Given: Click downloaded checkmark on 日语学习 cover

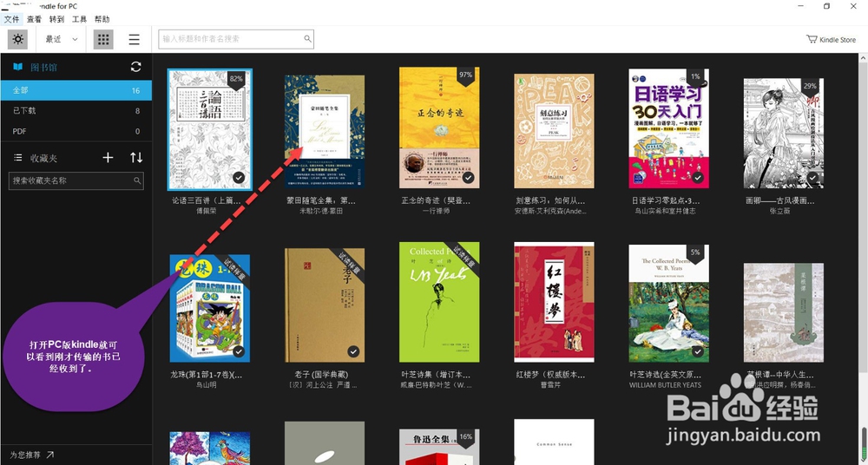Looking at the screenshot, I should (x=698, y=178).
